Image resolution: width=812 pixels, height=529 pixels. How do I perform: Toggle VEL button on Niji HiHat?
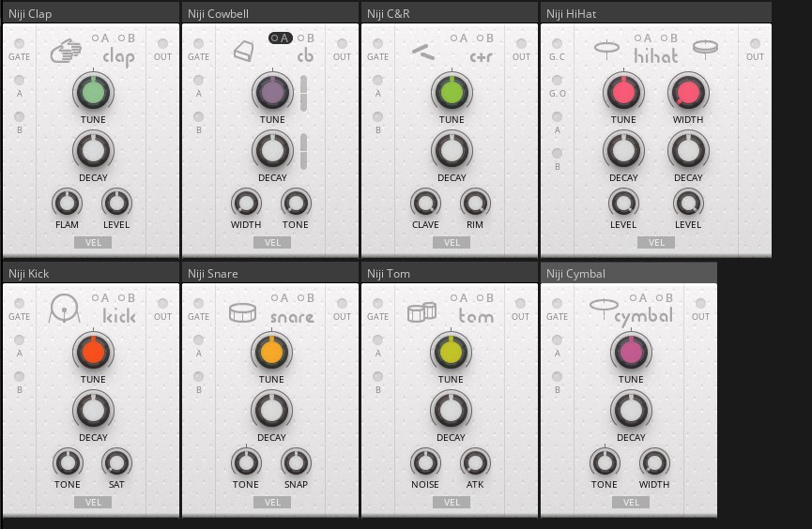pos(656,242)
